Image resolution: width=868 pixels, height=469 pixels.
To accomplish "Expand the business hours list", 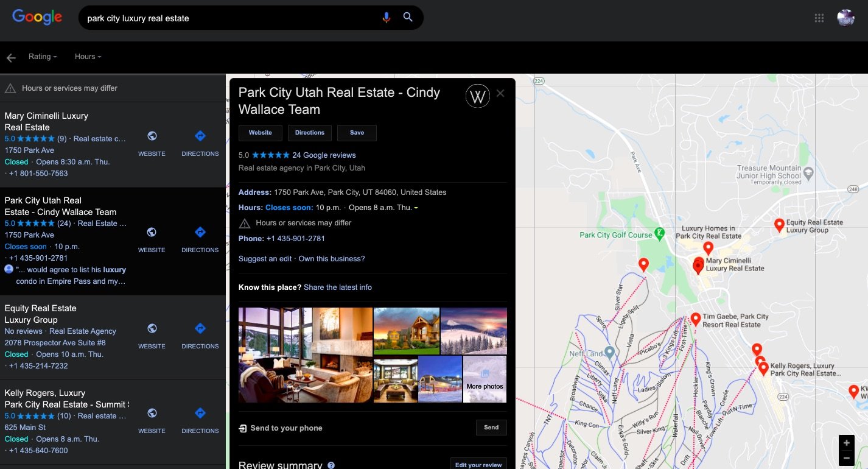I will pyautogui.click(x=416, y=208).
